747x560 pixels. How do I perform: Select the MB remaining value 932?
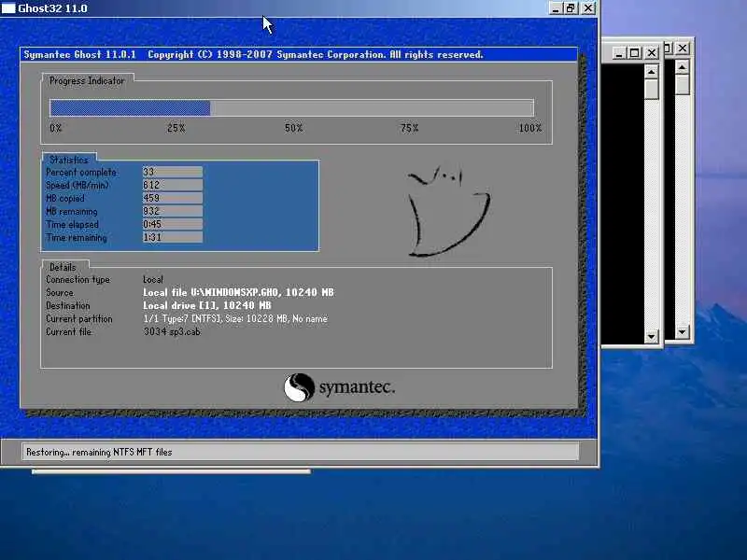(x=173, y=211)
